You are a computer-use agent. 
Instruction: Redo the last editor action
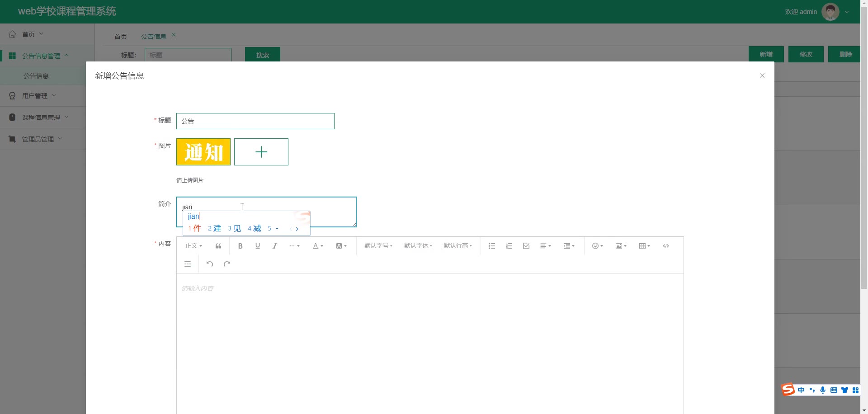click(227, 264)
